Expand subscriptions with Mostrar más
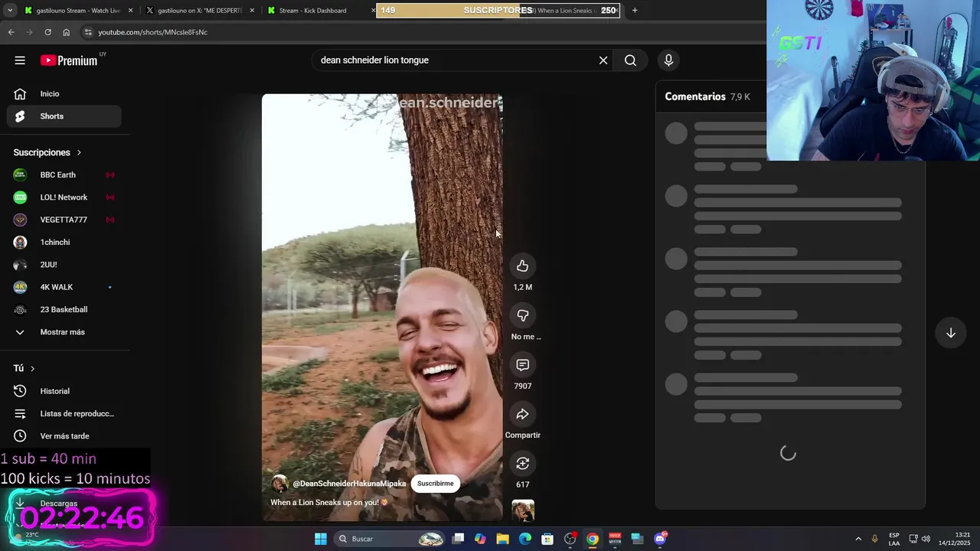 pyautogui.click(x=64, y=332)
